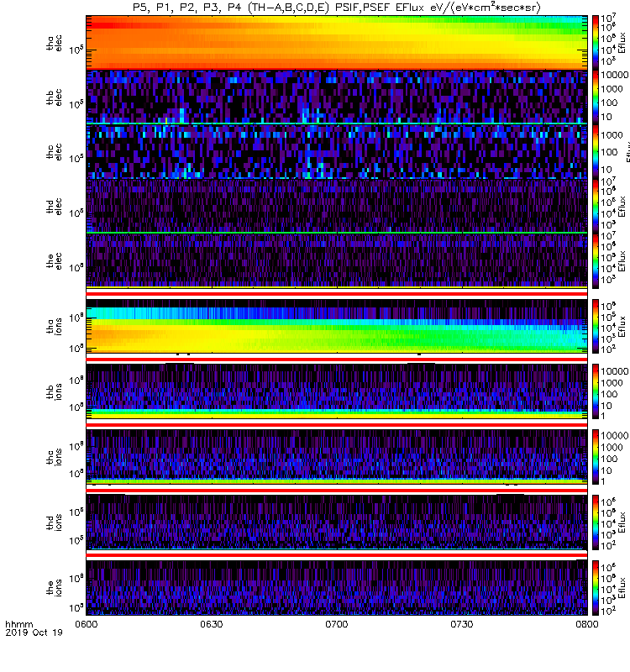Click the 10000 tick on thc ions colorbar
The height and width of the screenshot is (672, 630).
point(614,435)
